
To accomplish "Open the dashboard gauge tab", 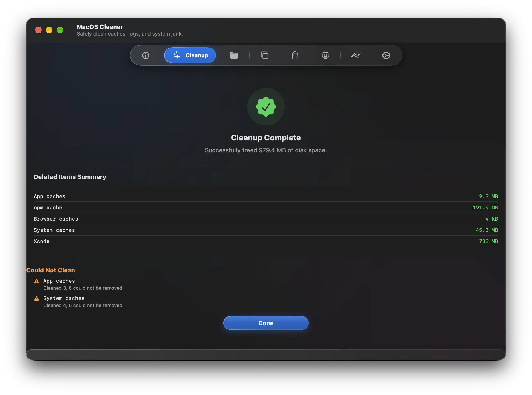I will point(146,55).
